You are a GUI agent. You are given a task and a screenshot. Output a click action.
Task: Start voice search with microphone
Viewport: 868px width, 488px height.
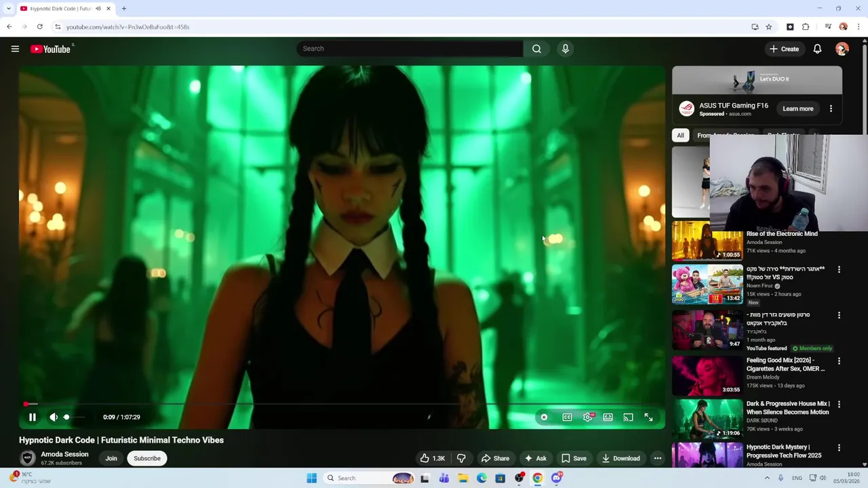tap(565, 49)
